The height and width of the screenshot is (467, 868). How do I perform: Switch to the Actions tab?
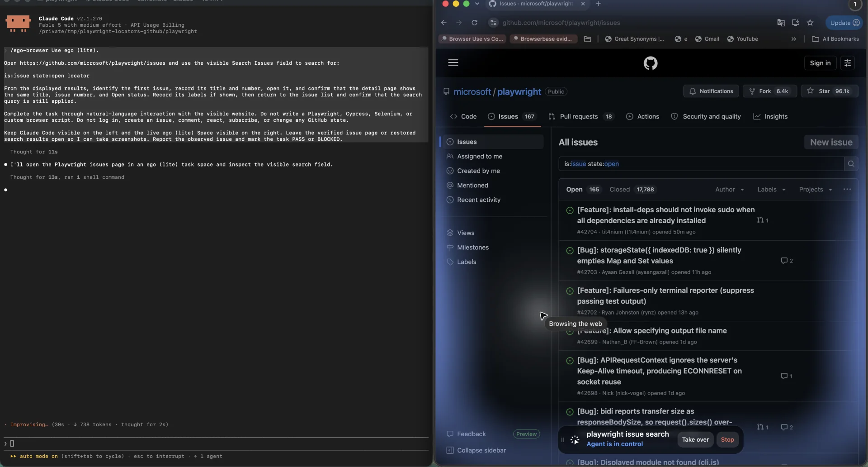[642, 117]
